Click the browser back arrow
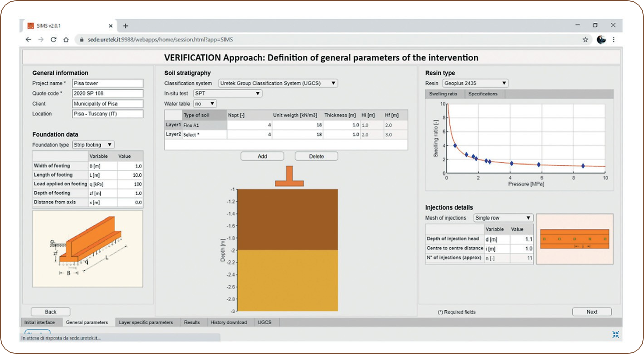The height and width of the screenshot is (354, 644). tap(28, 40)
